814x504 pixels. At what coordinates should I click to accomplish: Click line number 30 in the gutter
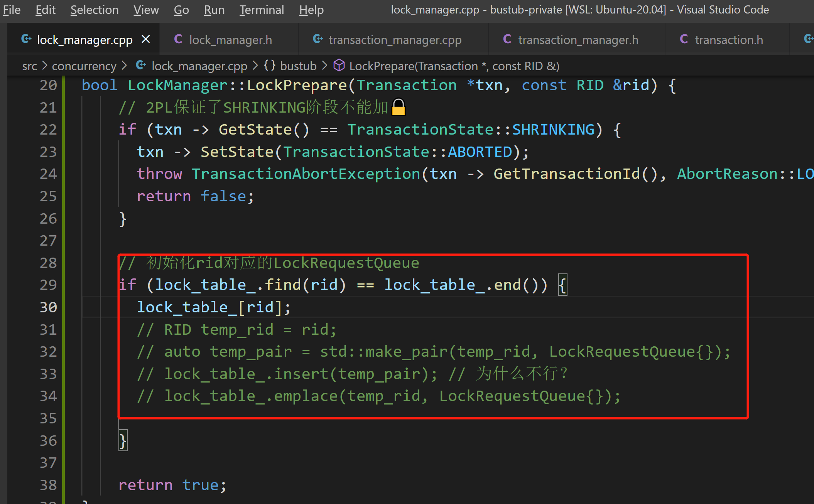tap(48, 307)
